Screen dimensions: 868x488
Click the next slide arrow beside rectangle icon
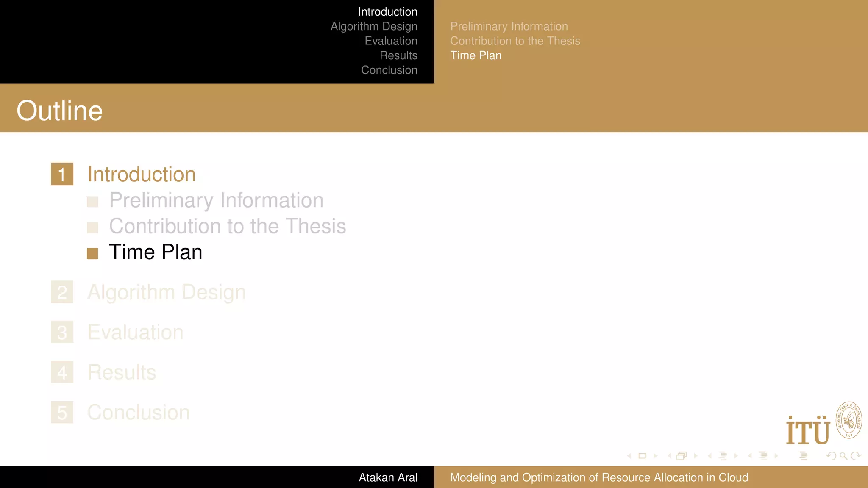[655, 456]
